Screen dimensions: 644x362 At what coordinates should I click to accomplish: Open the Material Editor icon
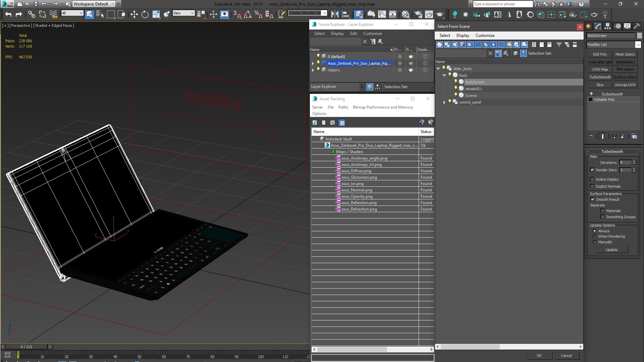click(406, 14)
